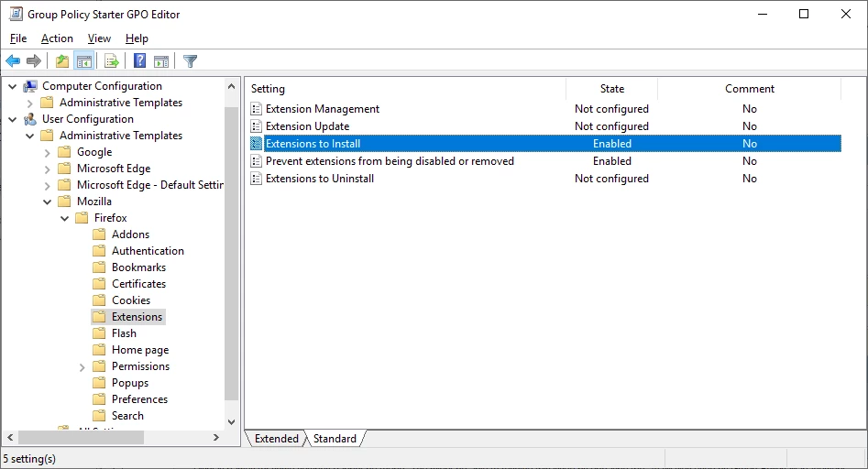Open Help via the question mark icon

click(x=139, y=60)
